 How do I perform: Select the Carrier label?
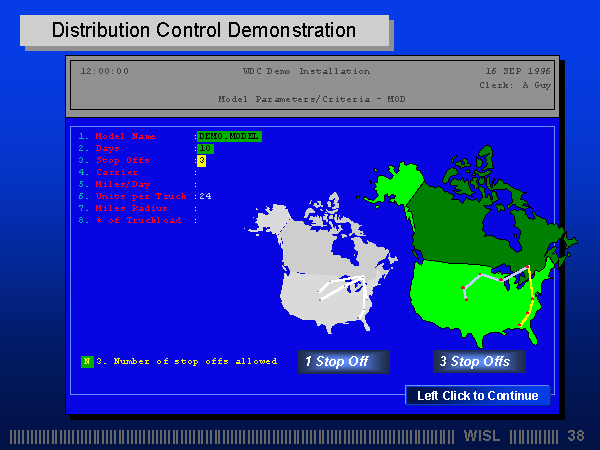tap(116, 172)
